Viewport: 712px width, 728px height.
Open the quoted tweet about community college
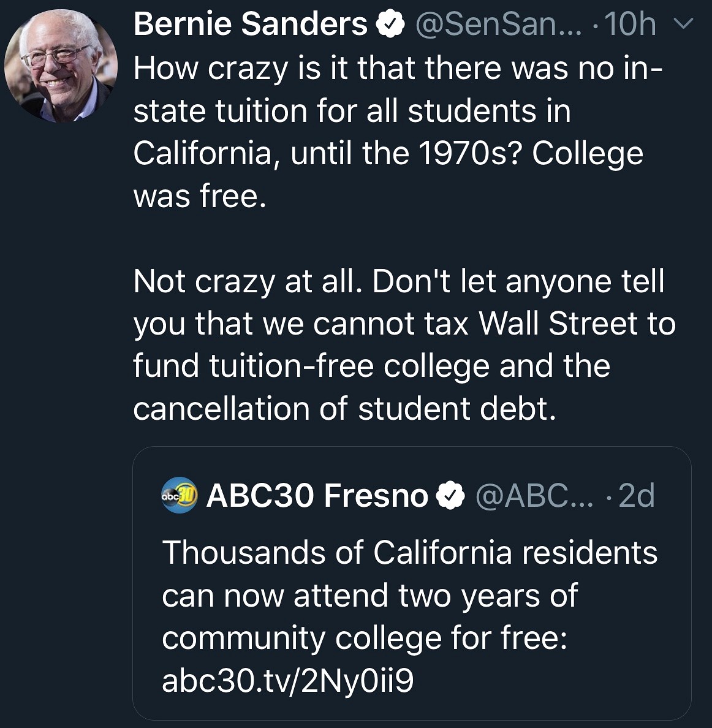412,583
